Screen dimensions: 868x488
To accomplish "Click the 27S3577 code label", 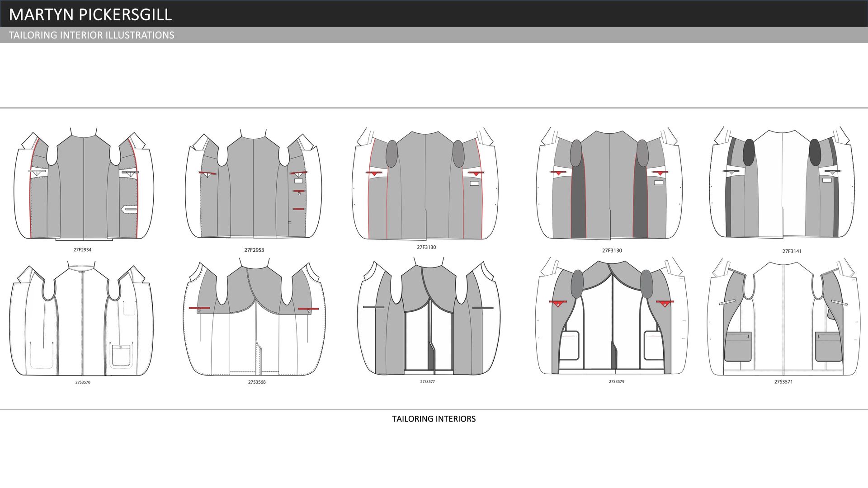I will [427, 382].
